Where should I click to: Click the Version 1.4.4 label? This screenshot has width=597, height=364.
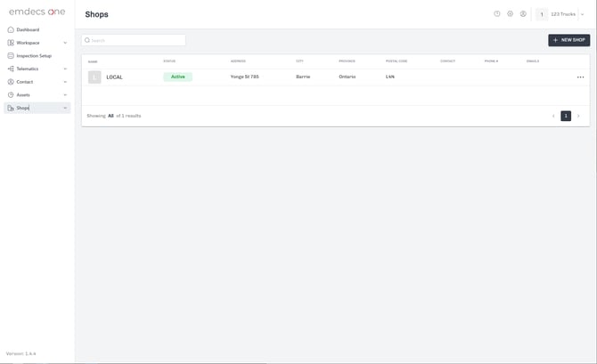coord(21,353)
